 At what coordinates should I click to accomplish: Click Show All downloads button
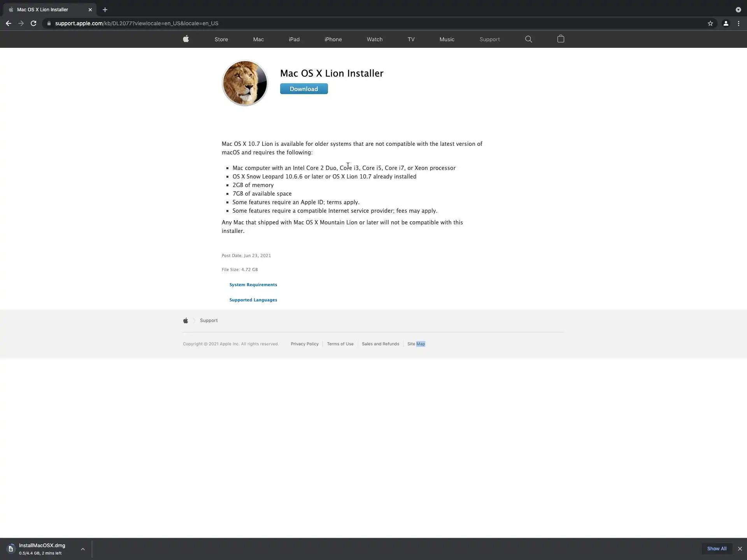(x=717, y=548)
